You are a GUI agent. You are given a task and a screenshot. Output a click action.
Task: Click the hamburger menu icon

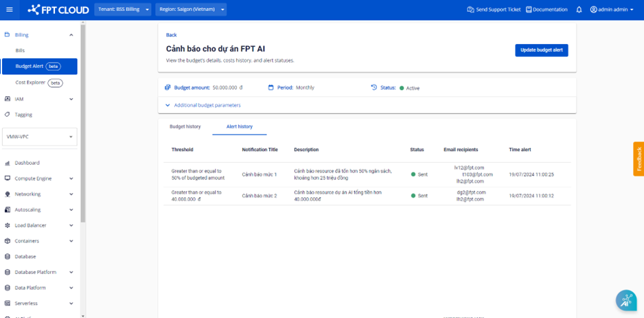click(x=9, y=10)
